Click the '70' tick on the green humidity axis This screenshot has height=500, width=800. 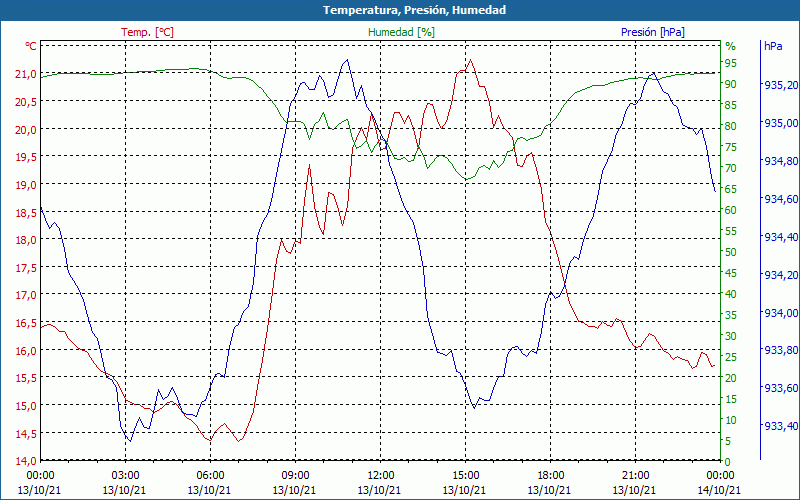coord(731,168)
